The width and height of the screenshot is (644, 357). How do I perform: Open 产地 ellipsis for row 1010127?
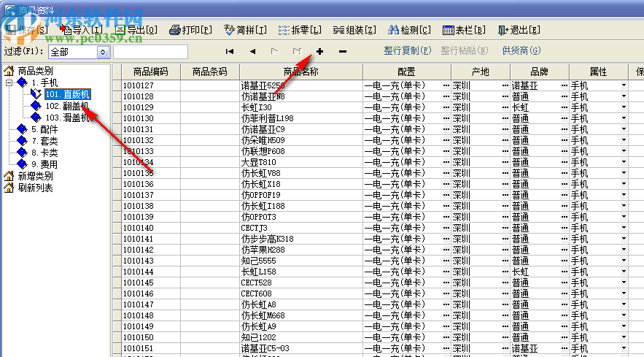(x=505, y=85)
